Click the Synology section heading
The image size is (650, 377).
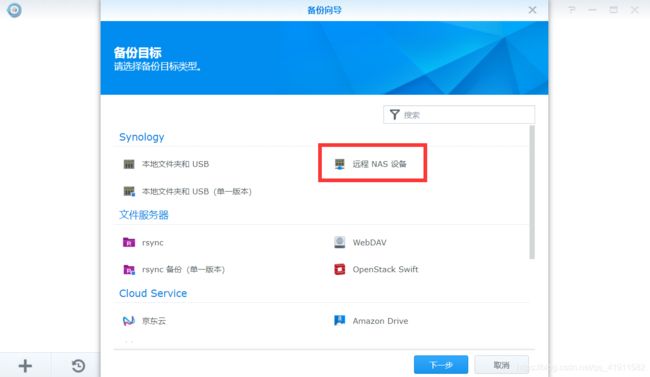[x=142, y=137]
